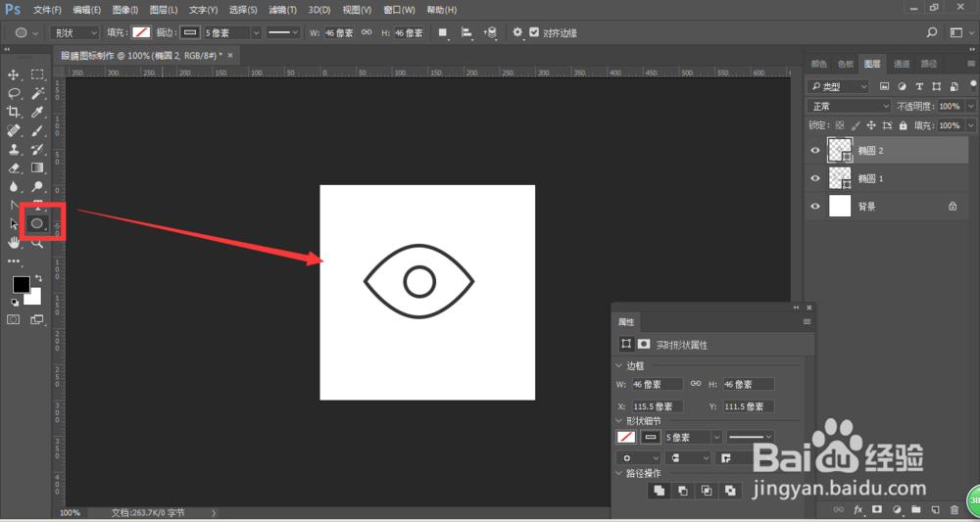This screenshot has height=522, width=980.
Task: Add a layer style with fx button
Action: 858,509
